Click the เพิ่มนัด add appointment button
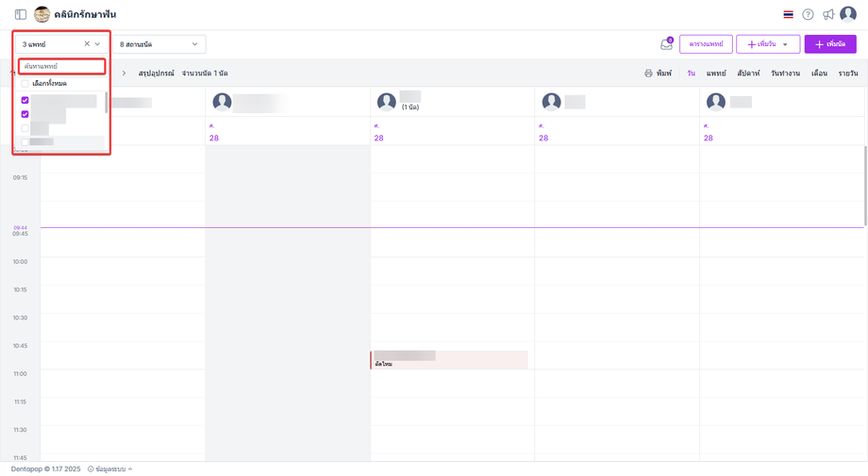 [x=830, y=44]
